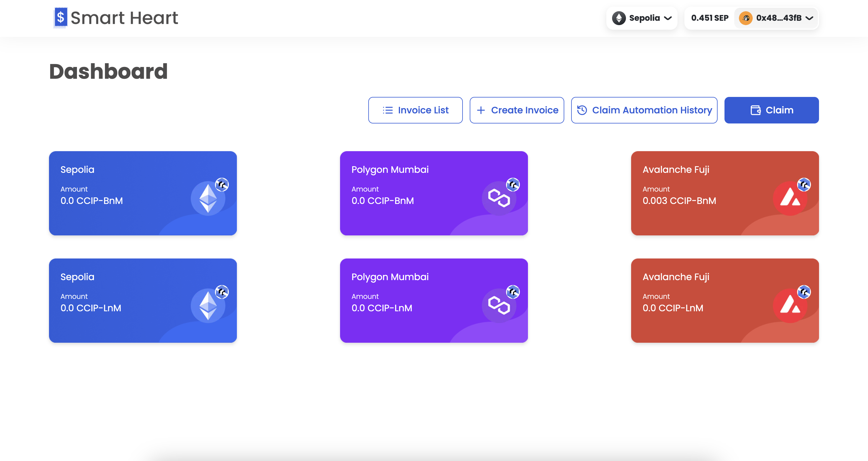This screenshot has height=461, width=868.
Task: Click the token badge on Avalanche Fuji CCIP-LnM card
Action: [804, 292]
